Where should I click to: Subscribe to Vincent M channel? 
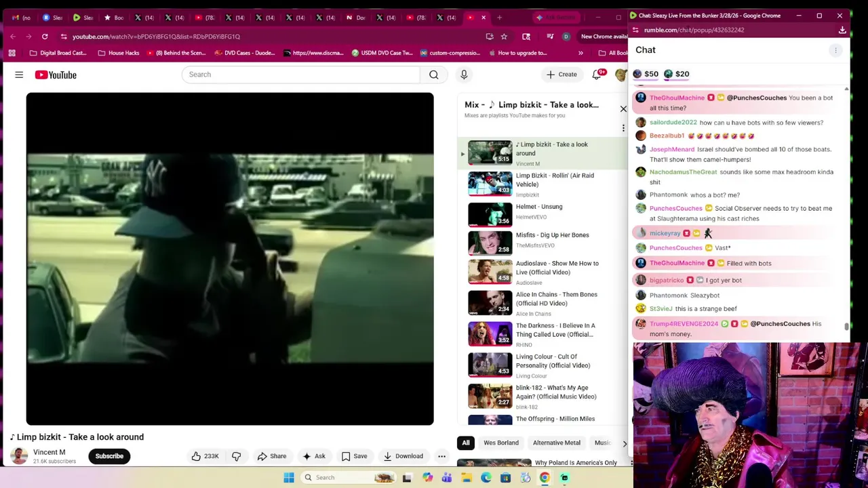pos(109,456)
